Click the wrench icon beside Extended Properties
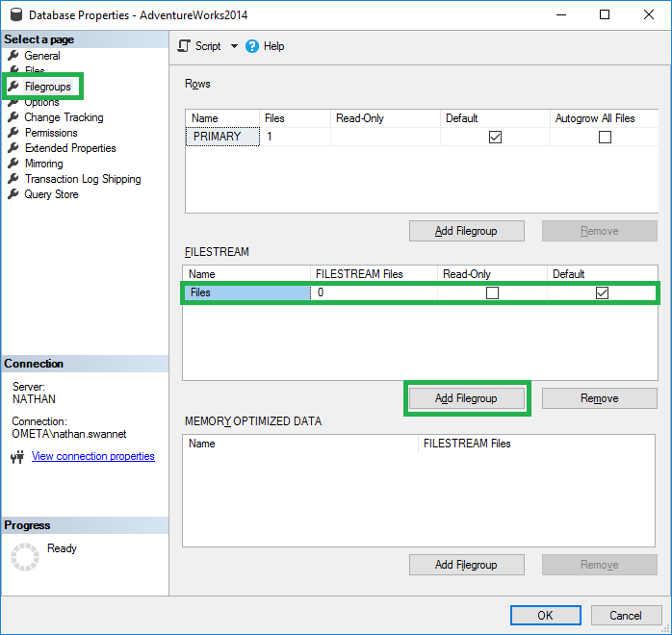Image resolution: width=672 pixels, height=635 pixels. [13, 148]
